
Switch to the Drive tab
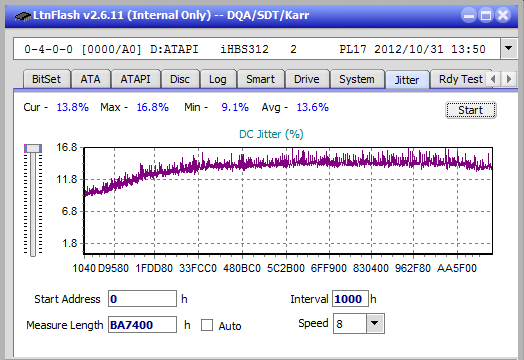306,79
